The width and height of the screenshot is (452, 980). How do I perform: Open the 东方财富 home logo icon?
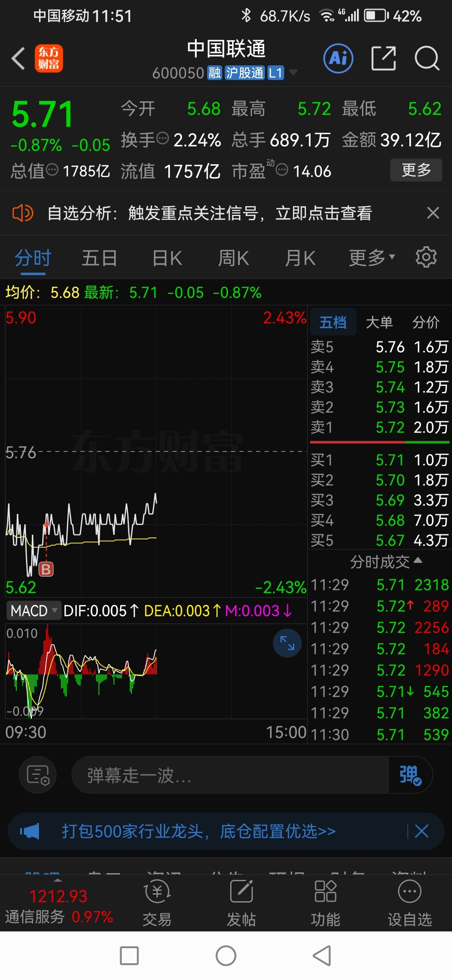(x=49, y=59)
